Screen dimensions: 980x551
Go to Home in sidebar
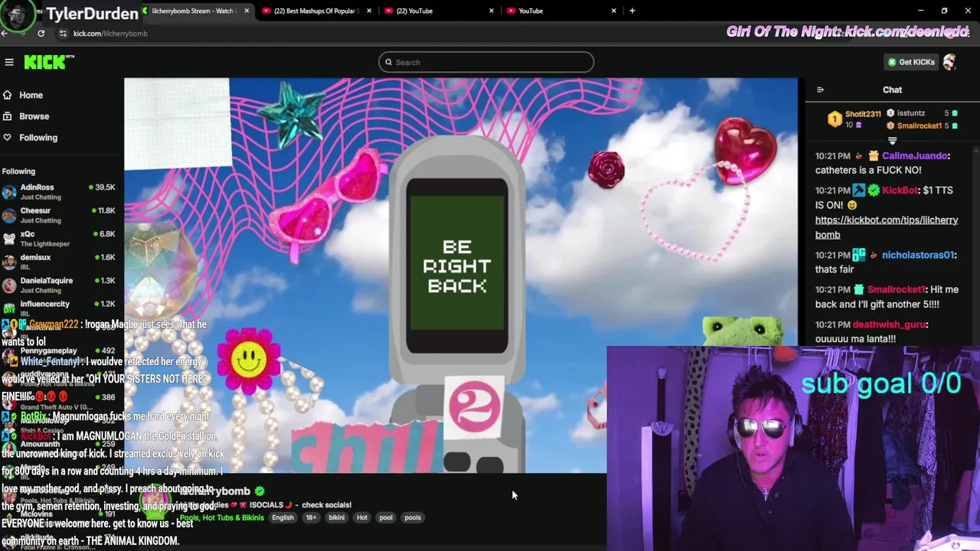pos(31,95)
